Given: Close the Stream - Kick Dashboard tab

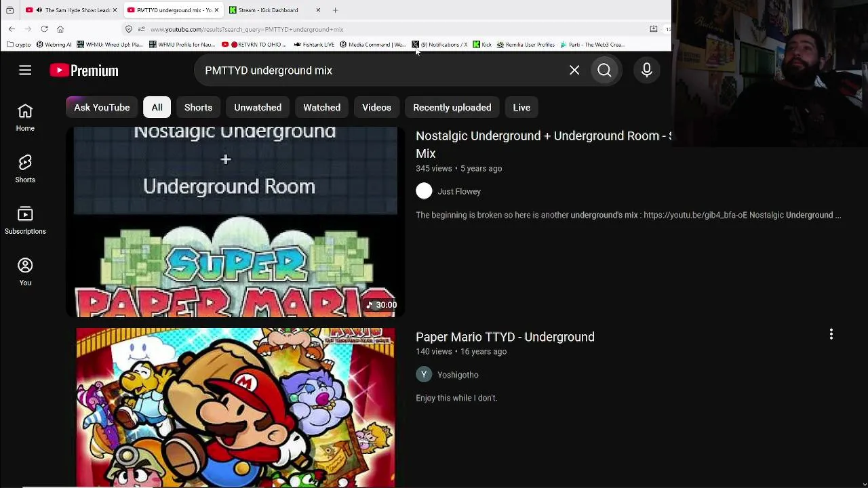Looking at the screenshot, I should (318, 10).
